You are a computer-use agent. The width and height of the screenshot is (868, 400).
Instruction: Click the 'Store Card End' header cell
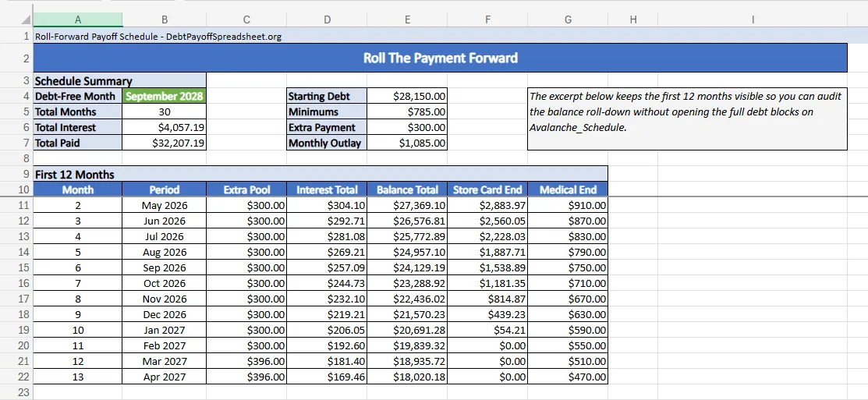coord(487,189)
